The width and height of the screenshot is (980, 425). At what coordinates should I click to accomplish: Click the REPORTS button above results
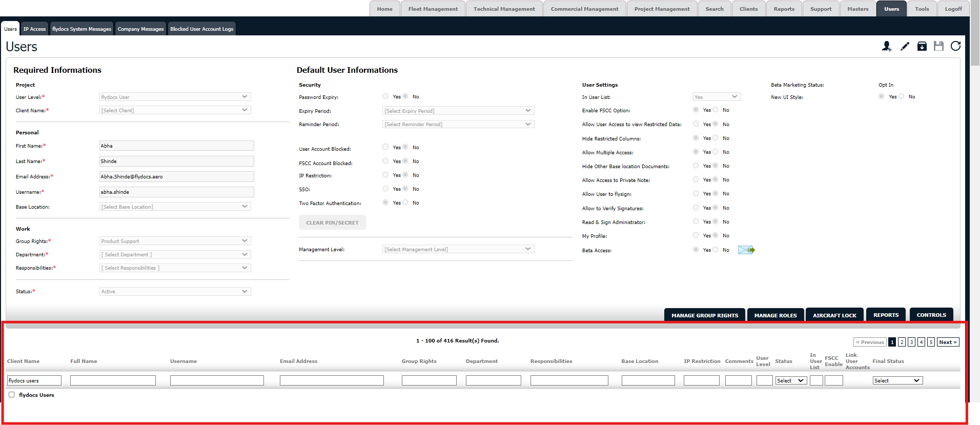(886, 315)
